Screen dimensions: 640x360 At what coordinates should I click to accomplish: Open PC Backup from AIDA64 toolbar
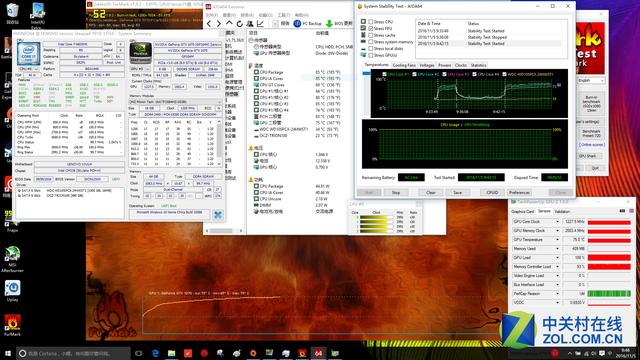pyautogui.click(x=308, y=24)
